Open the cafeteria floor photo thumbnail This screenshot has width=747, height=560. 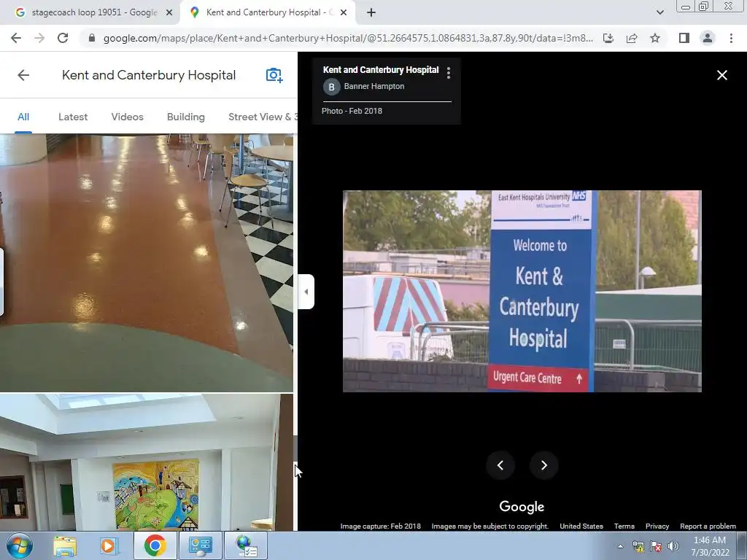146,262
